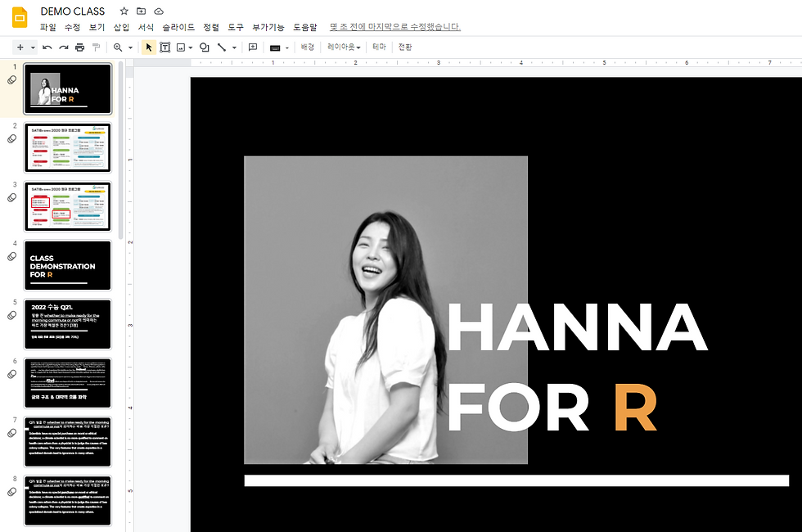
Task: Click the 배경 background button
Action: coord(307,47)
